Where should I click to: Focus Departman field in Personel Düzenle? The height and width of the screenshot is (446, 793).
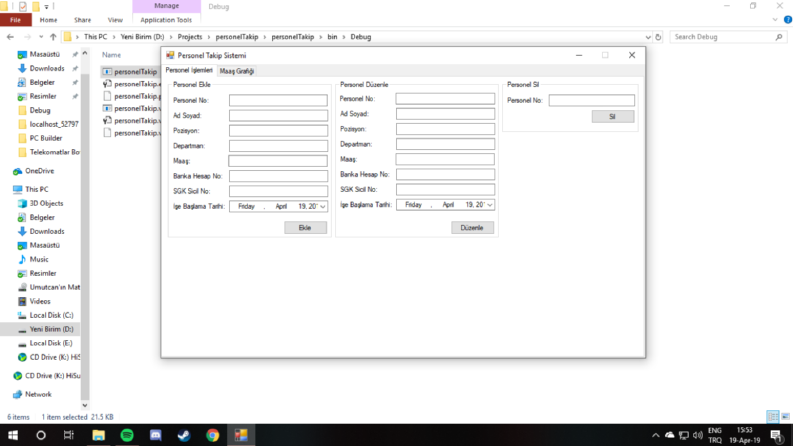[445, 144]
